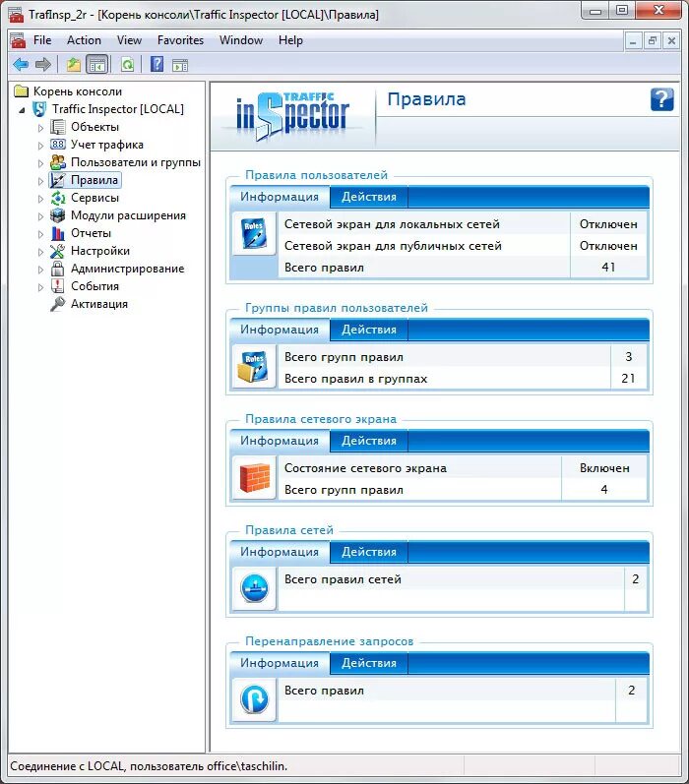Click the Учет трафика counter icon
This screenshot has width=689, height=784.
click(x=58, y=145)
